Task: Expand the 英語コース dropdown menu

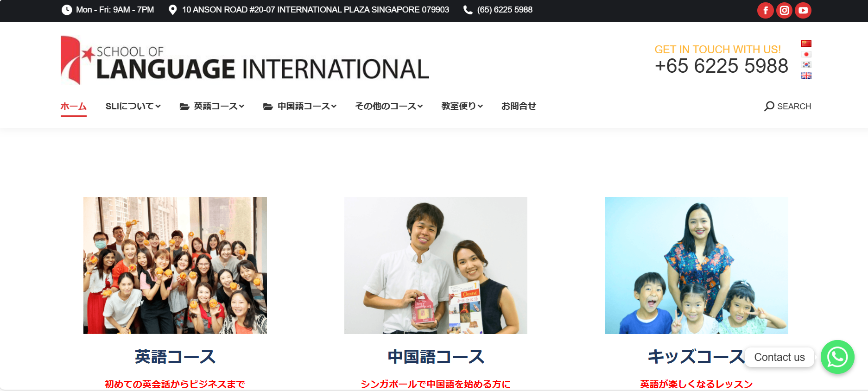Action: (212, 106)
